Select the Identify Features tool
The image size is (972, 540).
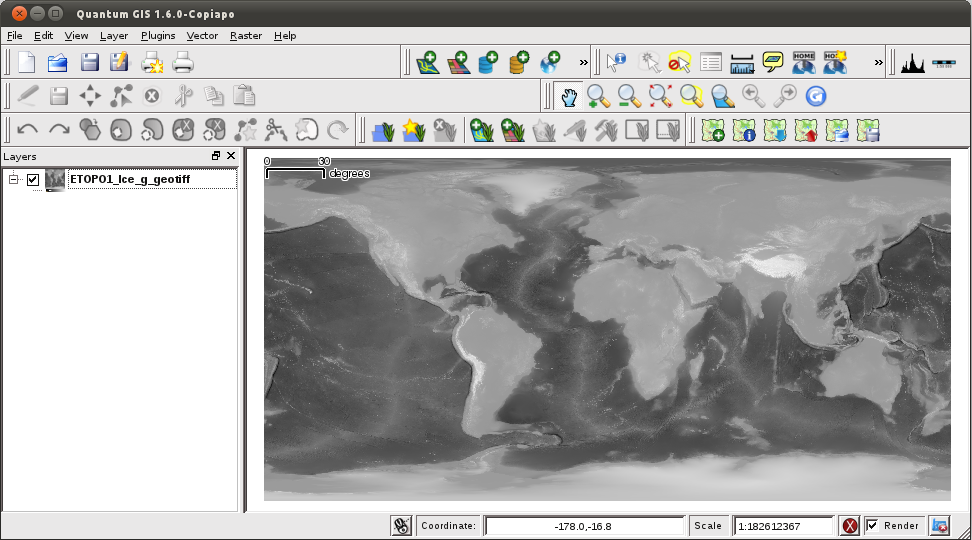[616, 63]
